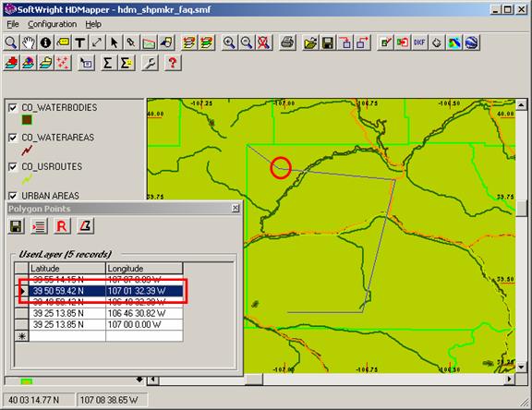This screenshot has width=532, height=410.
Task: Click the layer list scroll-down arrow
Action: 139,380
